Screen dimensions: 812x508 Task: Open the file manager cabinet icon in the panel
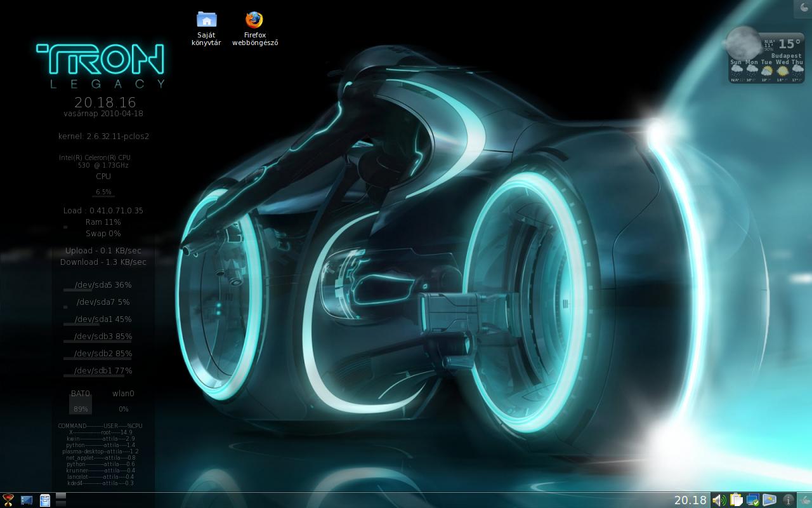pos(45,500)
